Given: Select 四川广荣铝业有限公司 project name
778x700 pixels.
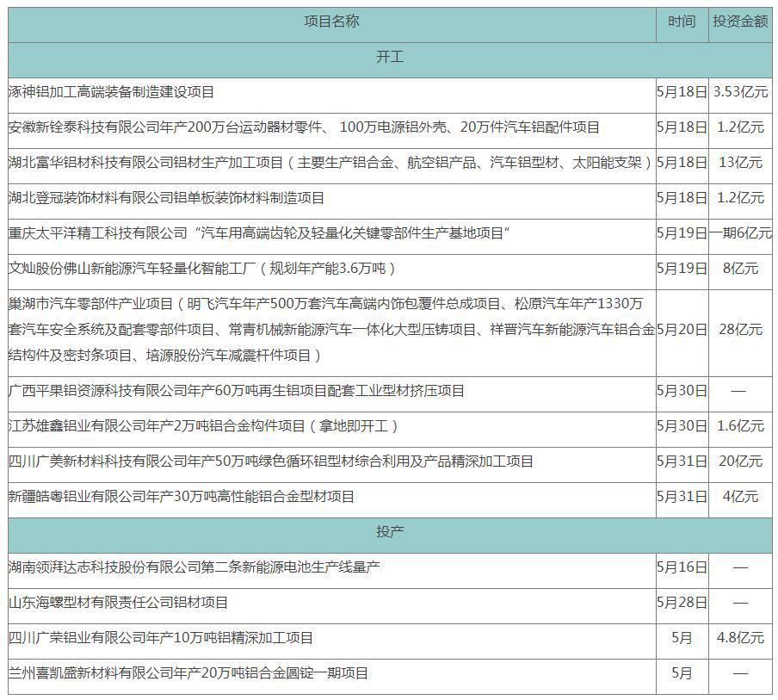Looking at the screenshot, I should (x=161, y=638).
